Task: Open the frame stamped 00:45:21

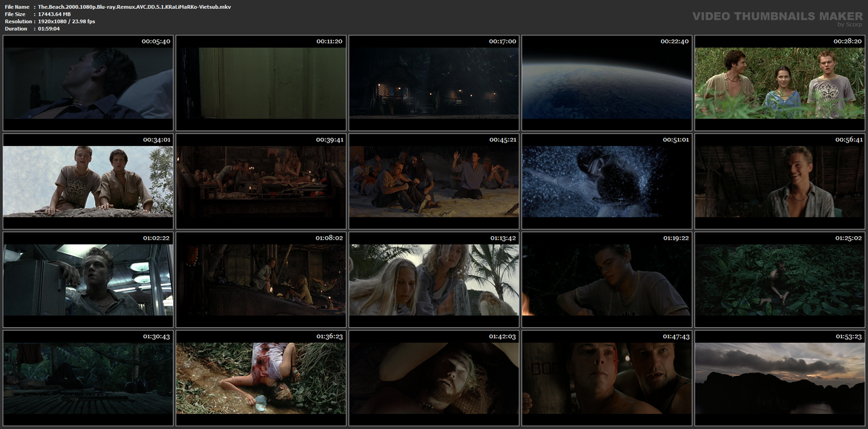Action: pyautogui.click(x=434, y=181)
